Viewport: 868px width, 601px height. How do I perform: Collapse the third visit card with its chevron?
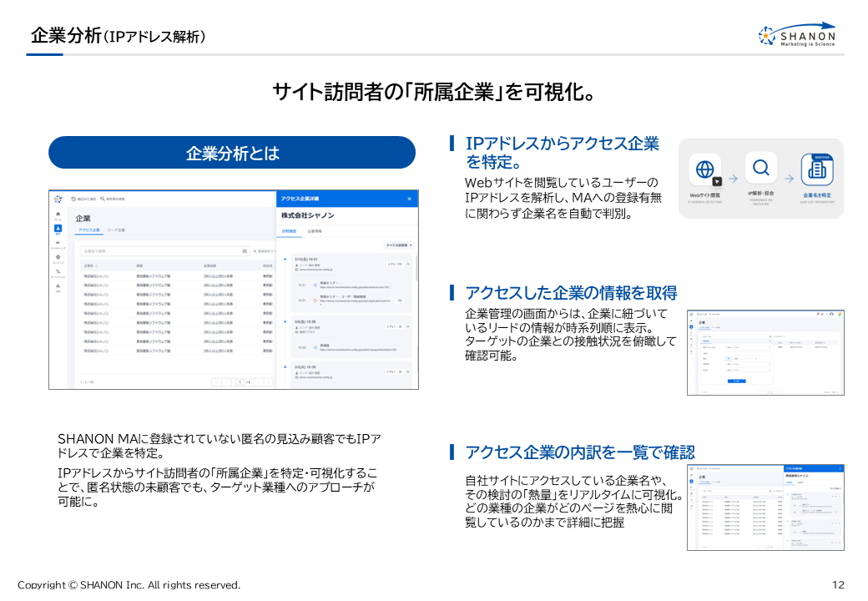(x=408, y=372)
